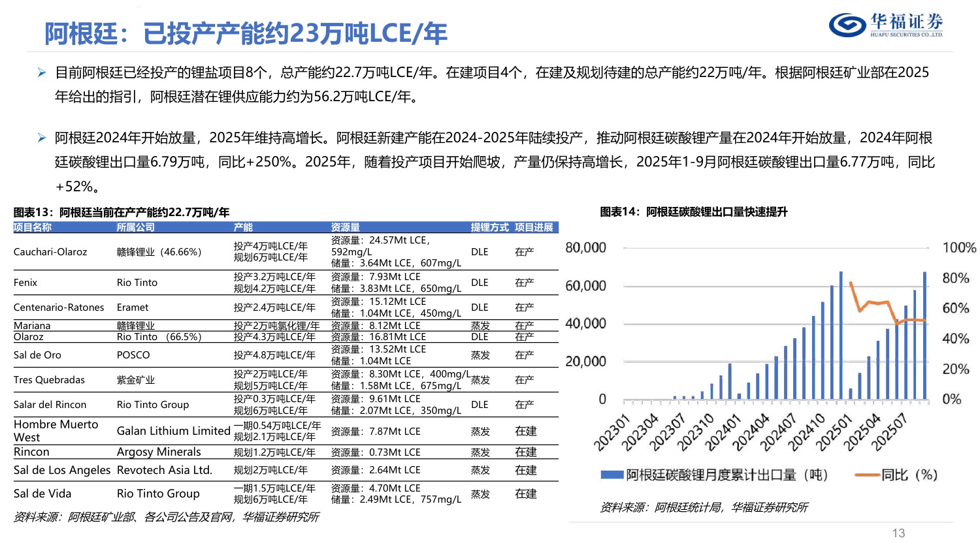Click the Sal de Los Angeles project name

tap(62, 470)
